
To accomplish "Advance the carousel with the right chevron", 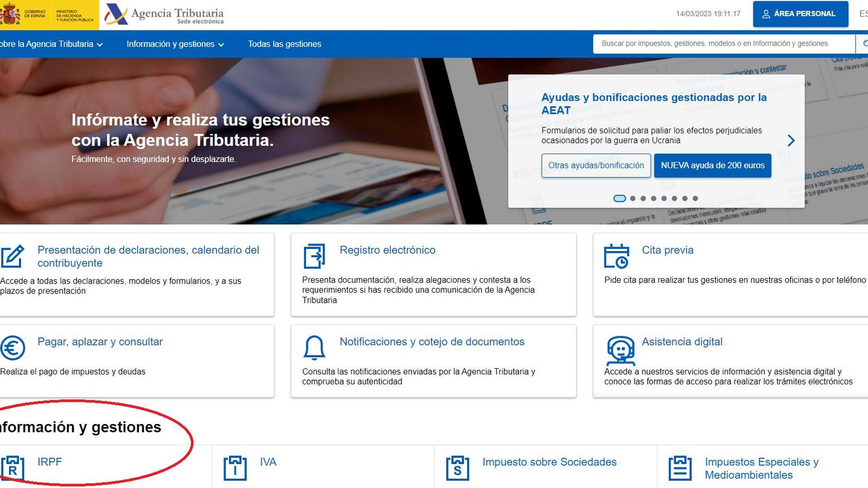I will (791, 140).
